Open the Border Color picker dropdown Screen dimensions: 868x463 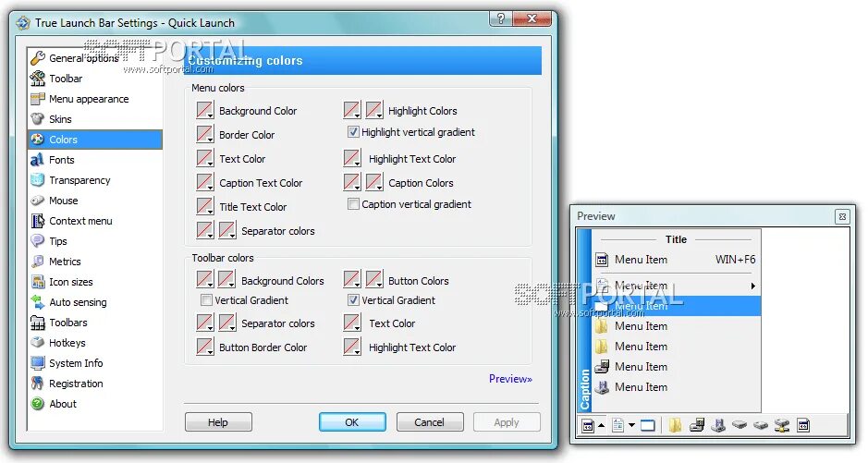[205, 134]
